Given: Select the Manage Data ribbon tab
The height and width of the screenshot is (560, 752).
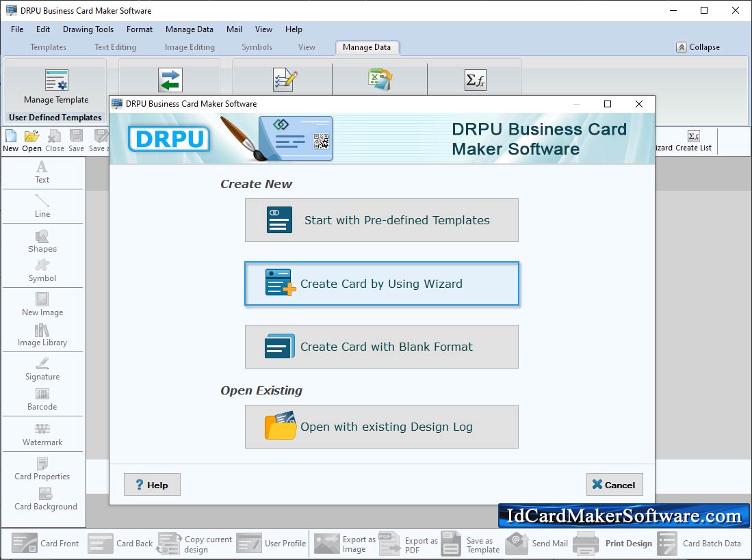Looking at the screenshot, I should 367,47.
